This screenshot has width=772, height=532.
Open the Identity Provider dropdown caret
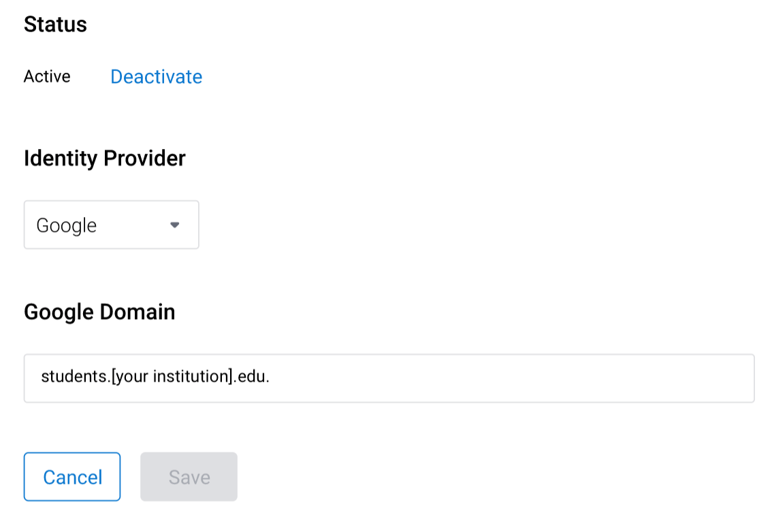click(x=175, y=225)
